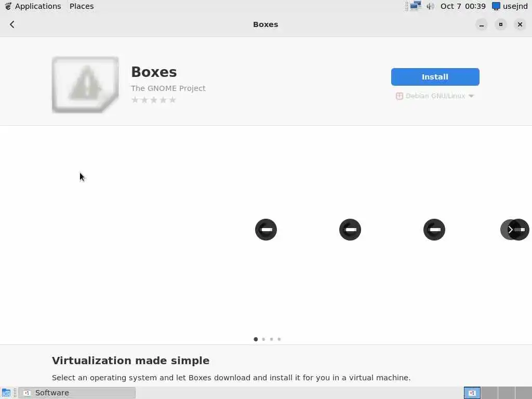This screenshot has height=399, width=532.
Task: Open the Applications menu
Action: 37,6
